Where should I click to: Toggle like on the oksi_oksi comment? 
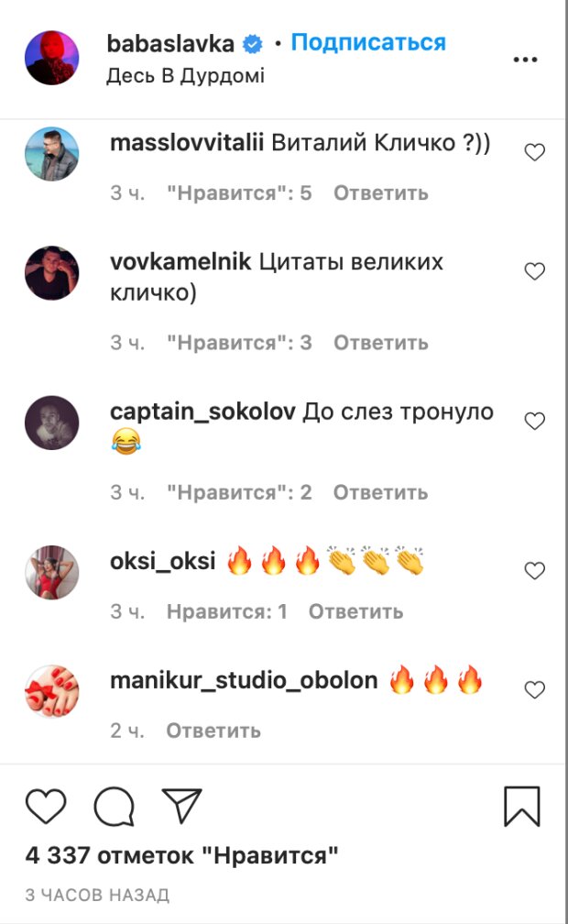click(x=534, y=570)
